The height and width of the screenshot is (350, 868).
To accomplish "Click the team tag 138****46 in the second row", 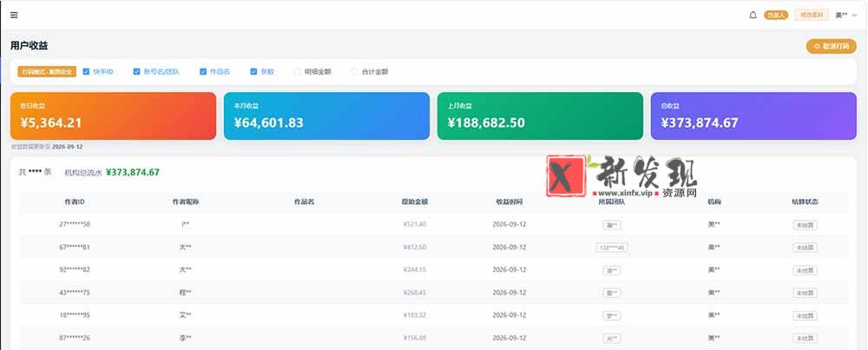I will tap(612, 248).
